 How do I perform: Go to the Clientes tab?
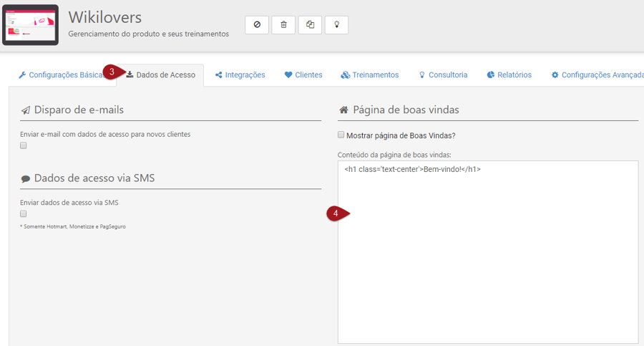(x=303, y=75)
